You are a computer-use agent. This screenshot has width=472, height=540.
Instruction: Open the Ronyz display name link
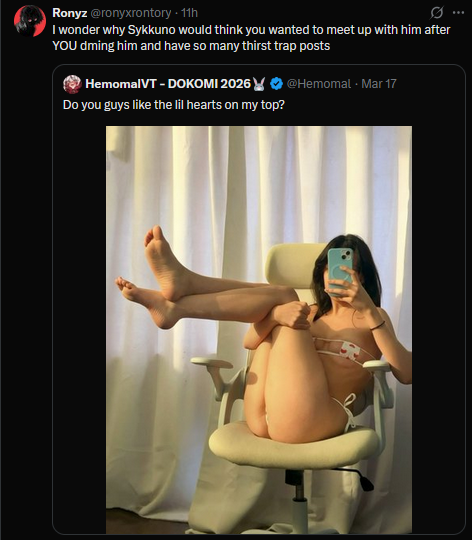(x=70, y=13)
